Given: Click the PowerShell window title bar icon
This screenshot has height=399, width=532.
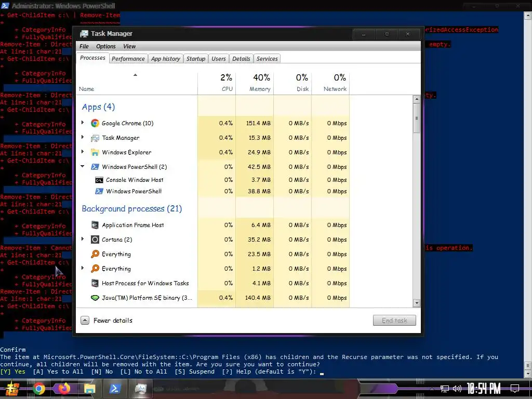Looking at the screenshot, I should coord(5,6).
